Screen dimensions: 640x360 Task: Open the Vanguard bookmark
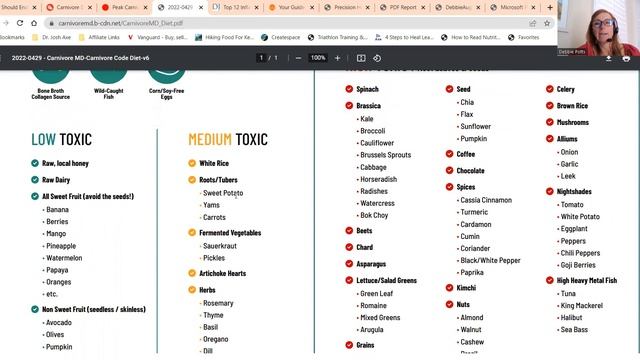tap(157, 37)
